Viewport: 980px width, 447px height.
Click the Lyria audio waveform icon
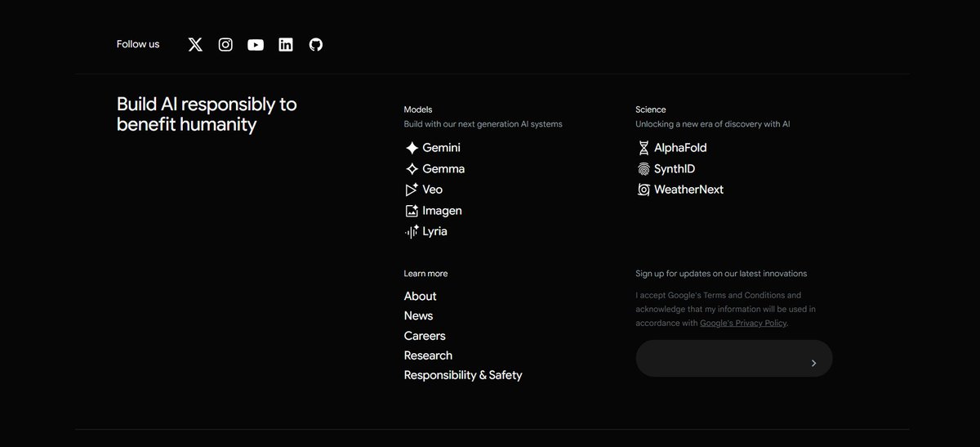pyautogui.click(x=412, y=231)
